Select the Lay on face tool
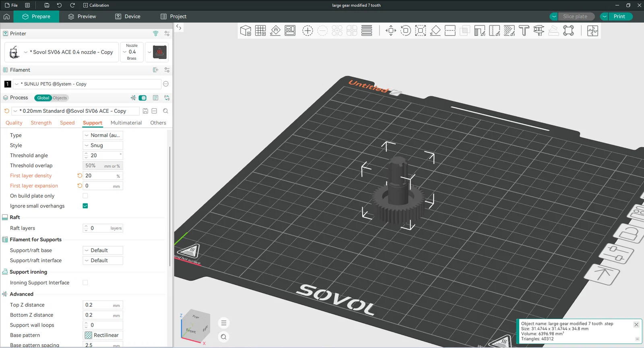Viewport: 644px width, 348px height. (435, 31)
